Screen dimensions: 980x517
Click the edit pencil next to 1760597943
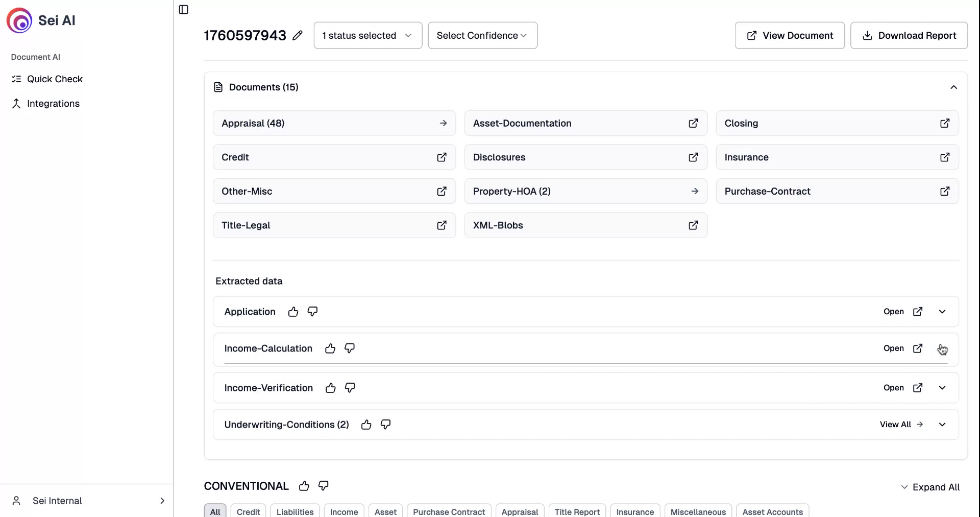click(299, 35)
